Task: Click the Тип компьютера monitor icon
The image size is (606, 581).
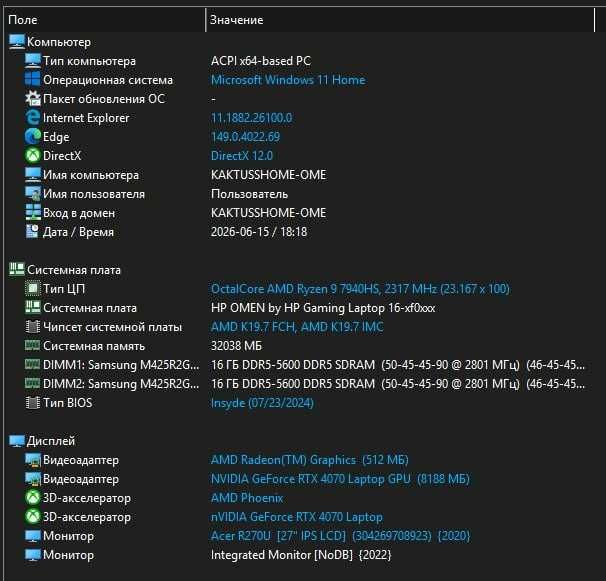Action: 33,61
